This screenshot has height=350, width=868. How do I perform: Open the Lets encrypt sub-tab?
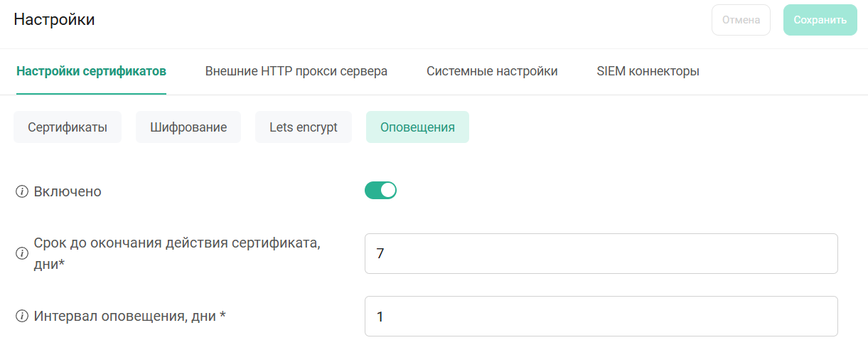[x=304, y=127]
